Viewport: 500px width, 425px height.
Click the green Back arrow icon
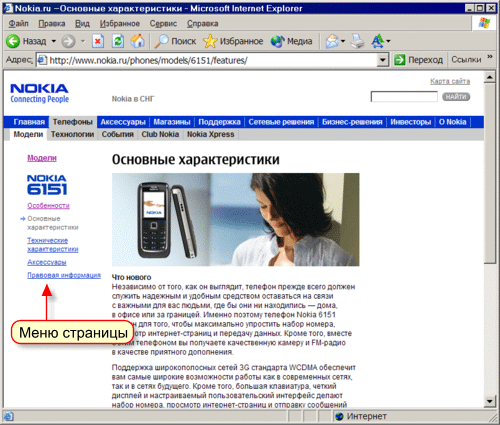(x=13, y=41)
